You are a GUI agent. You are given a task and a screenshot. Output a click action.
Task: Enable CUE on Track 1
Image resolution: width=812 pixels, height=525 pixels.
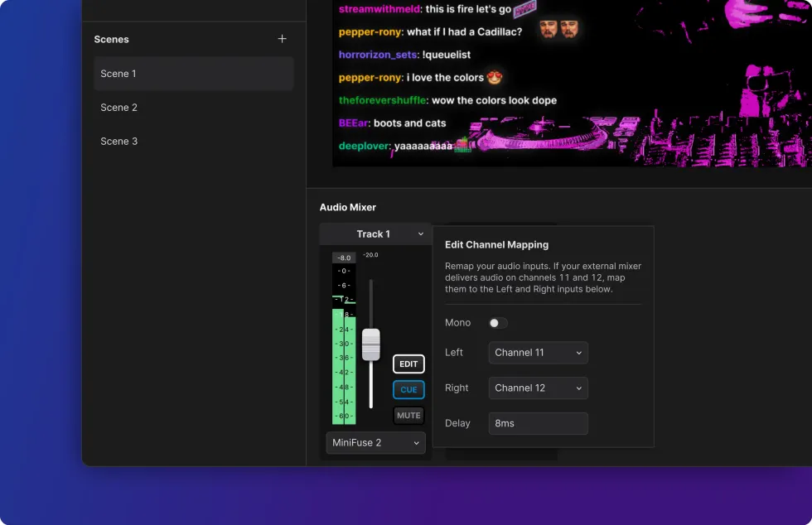[x=408, y=389]
